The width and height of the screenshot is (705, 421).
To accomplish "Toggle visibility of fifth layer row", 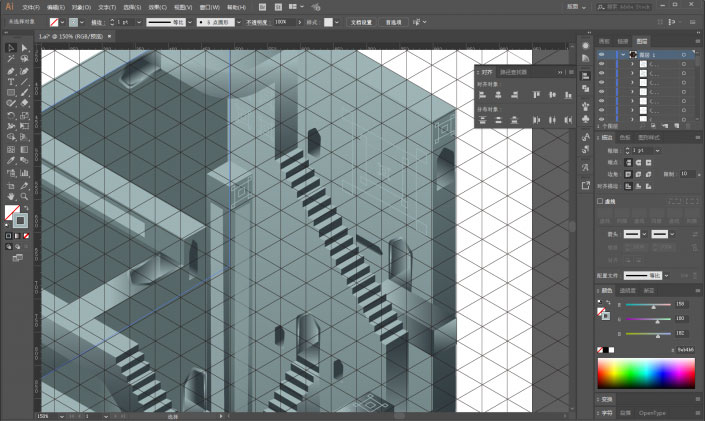I will (602, 92).
